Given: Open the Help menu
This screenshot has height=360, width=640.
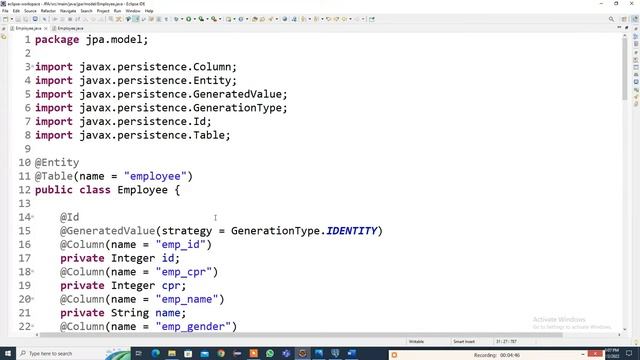Looking at the screenshot, I should (149, 11).
